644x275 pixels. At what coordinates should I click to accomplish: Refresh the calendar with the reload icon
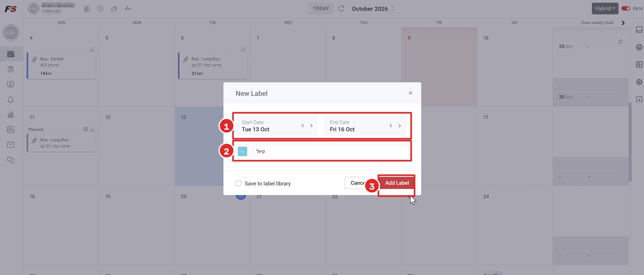click(x=341, y=8)
